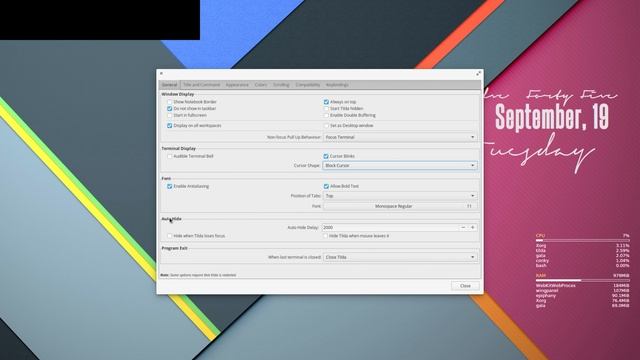Screen dimensions: 640x360
Task: Open the Monospace Regular font chooser
Action: coord(400,207)
